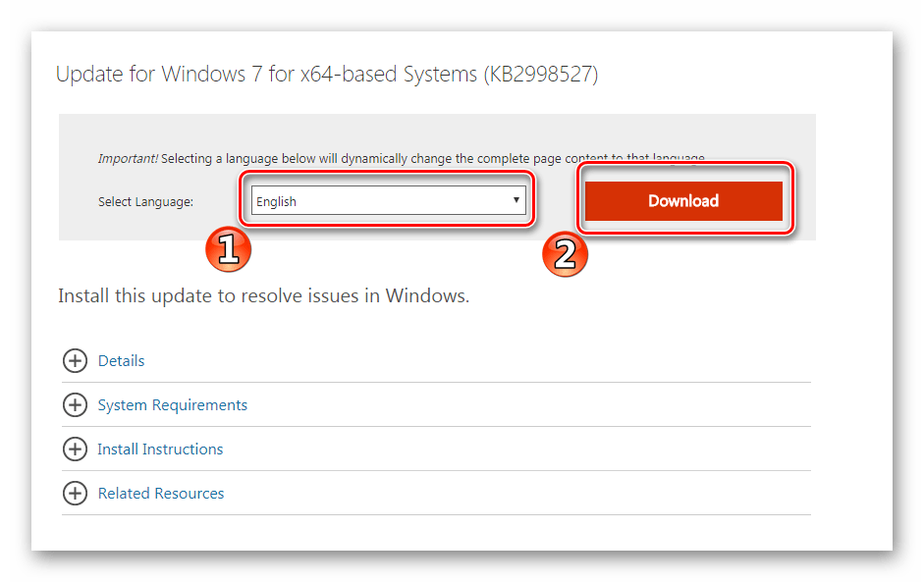Screen dimensions: 924x582
Task: Click the plus icon beside System Requirements
Action: click(x=75, y=404)
